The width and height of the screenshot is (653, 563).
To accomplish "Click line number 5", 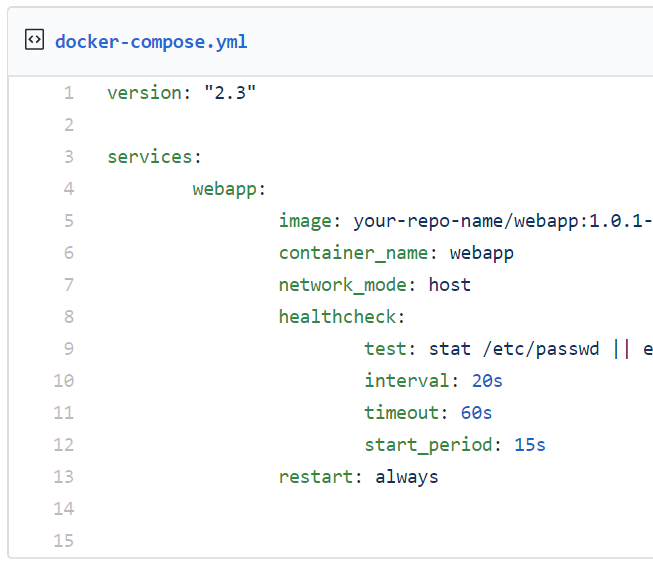I will coord(69,220).
